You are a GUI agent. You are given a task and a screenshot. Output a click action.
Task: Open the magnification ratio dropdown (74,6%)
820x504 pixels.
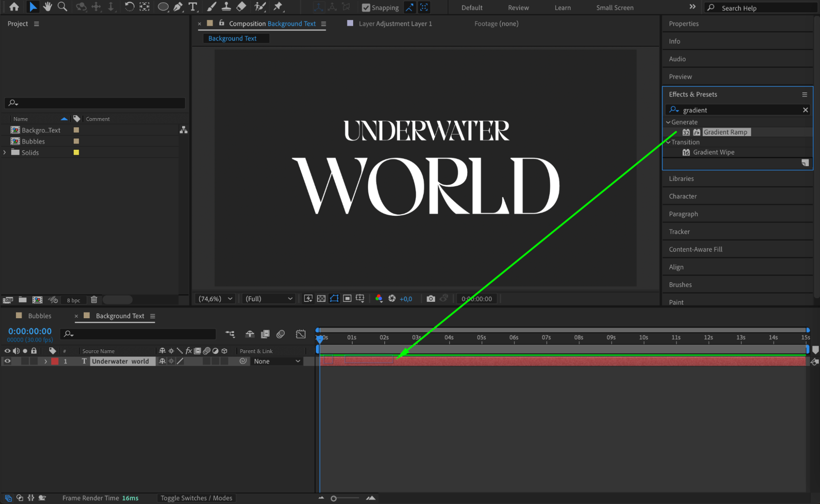[x=215, y=299]
